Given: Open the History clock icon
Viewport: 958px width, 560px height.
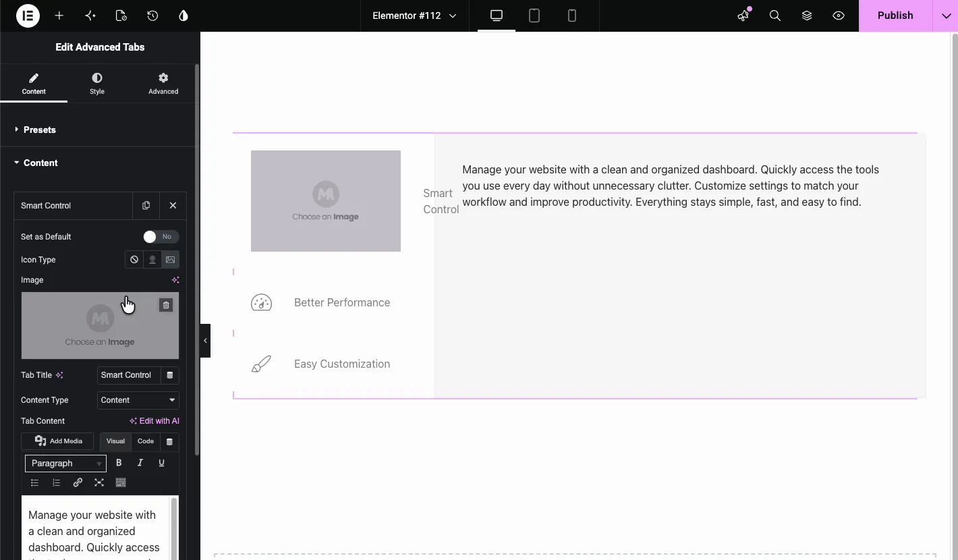Looking at the screenshot, I should (152, 16).
